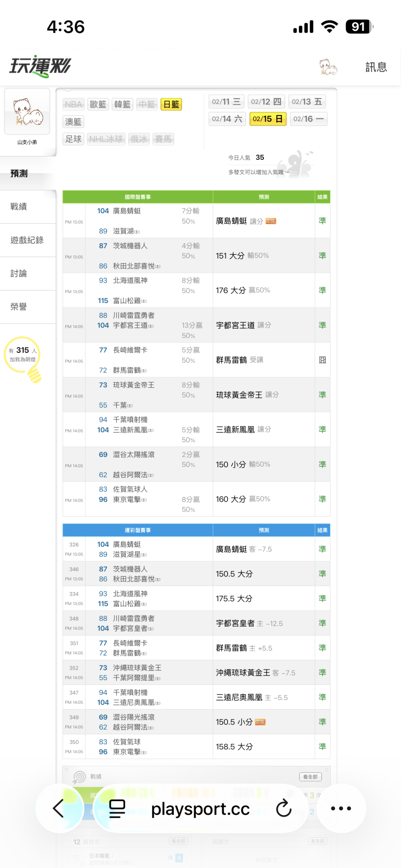This screenshot has height=868, width=401.
Task: Reload the page
Action: click(x=284, y=808)
